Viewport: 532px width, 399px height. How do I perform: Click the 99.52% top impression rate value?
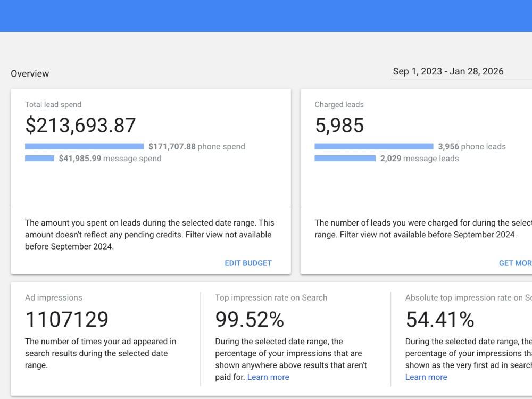tap(250, 320)
